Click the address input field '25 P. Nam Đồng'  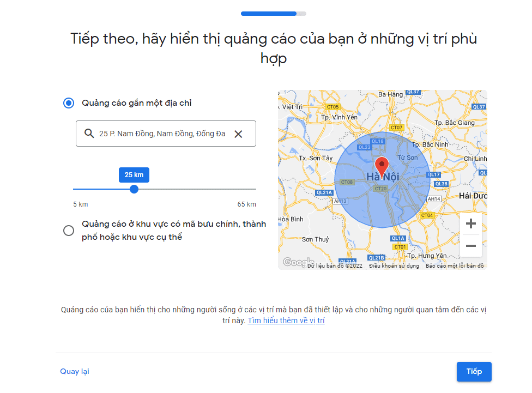click(166, 134)
